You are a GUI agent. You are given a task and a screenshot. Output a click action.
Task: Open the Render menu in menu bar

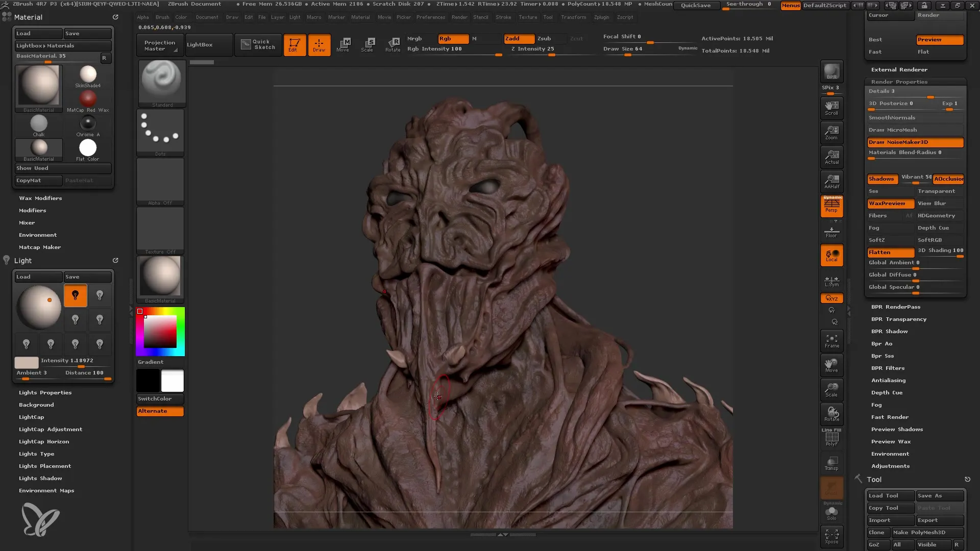click(460, 17)
